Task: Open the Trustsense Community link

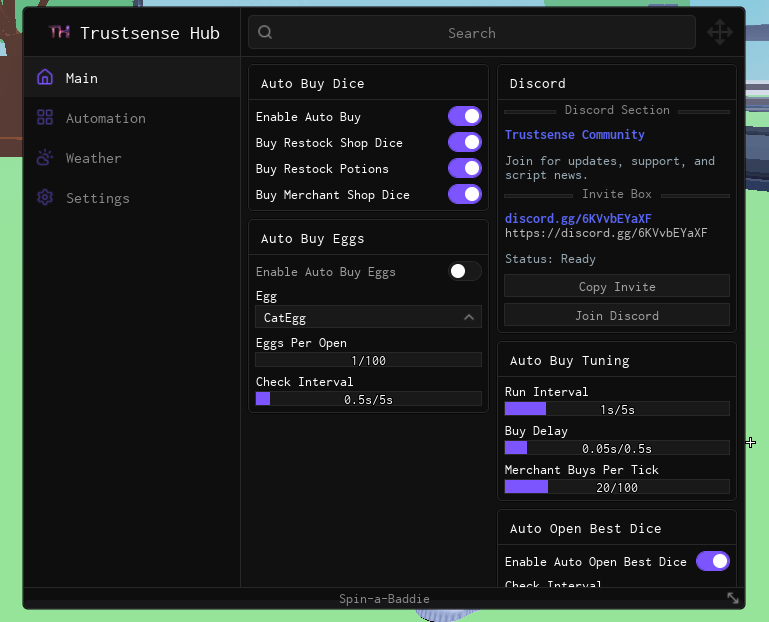Action: [x=575, y=134]
